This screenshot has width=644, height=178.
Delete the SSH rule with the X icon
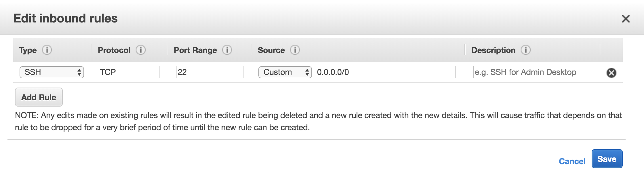[x=611, y=73]
